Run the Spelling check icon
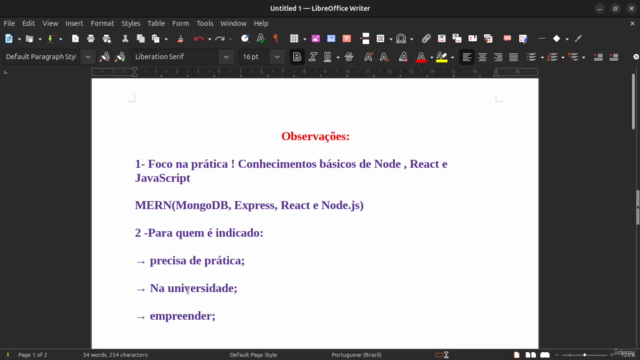This screenshot has height=360, width=640. tap(260, 39)
